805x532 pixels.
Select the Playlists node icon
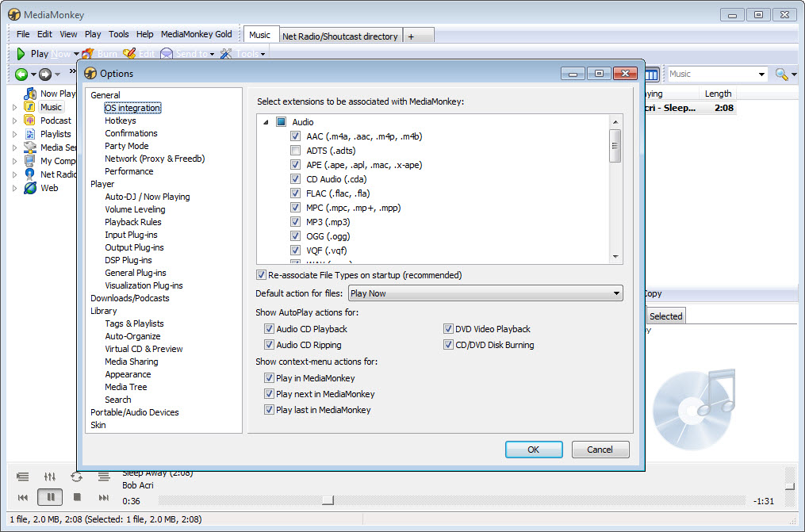pos(30,134)
